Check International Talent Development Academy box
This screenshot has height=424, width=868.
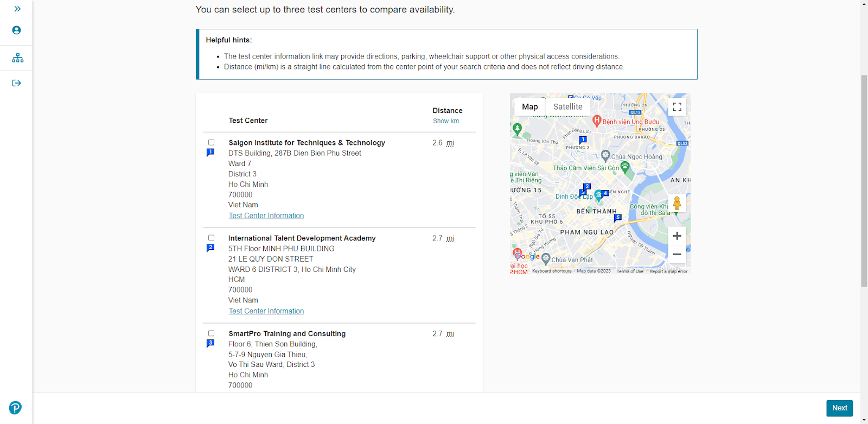click(x=212, y=238)
